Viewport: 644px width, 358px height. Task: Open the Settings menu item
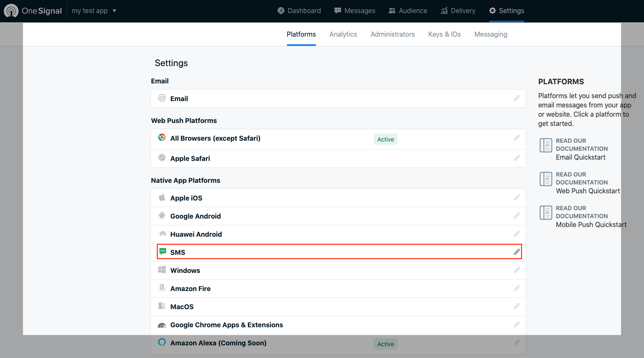[506, 11]
